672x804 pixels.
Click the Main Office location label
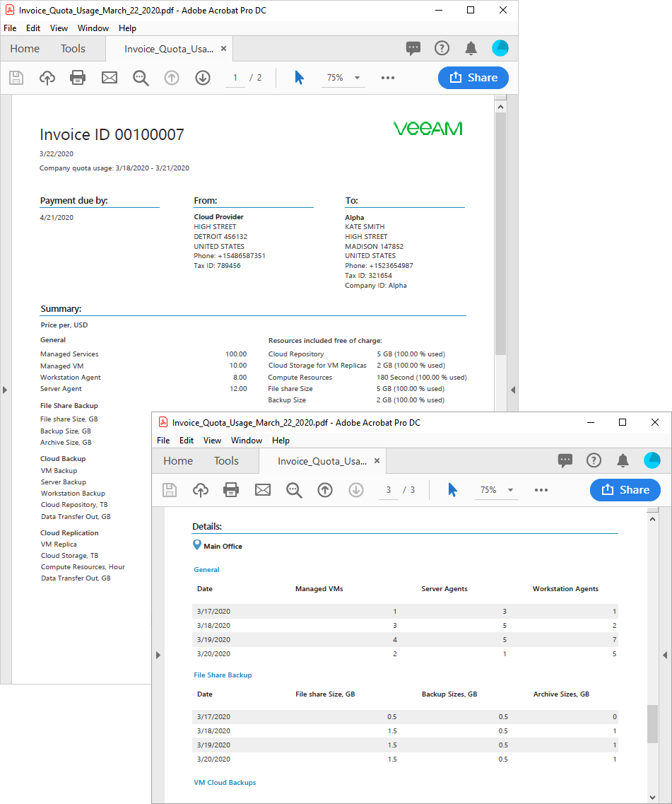(x=223, y=547)
